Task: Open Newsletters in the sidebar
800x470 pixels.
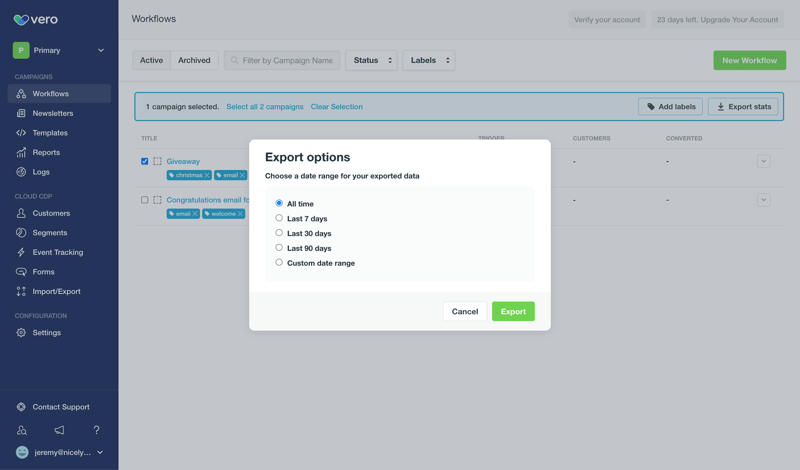Action: click(52, 113)
